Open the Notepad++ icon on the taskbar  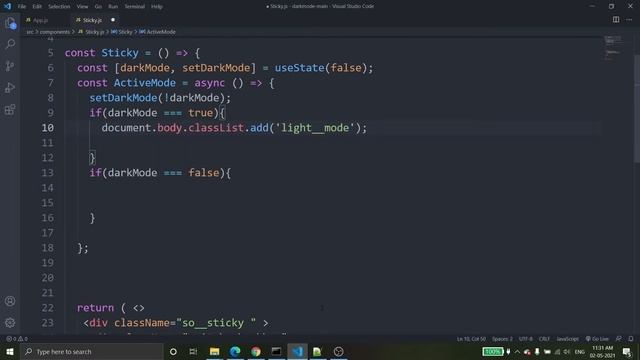coord(318,351)
